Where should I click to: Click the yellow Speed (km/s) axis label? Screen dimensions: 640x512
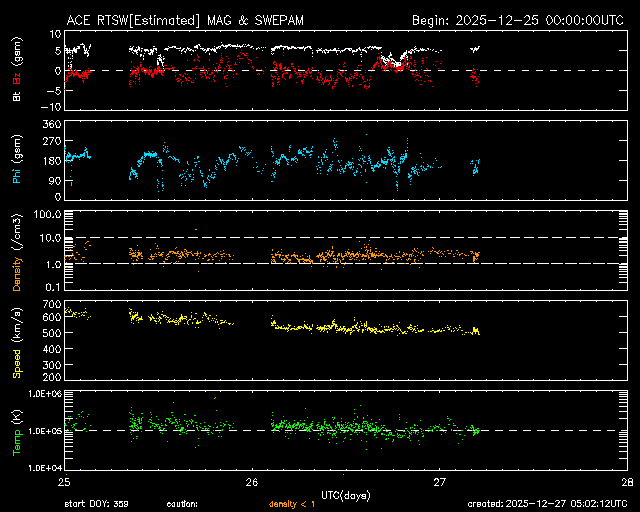click(x=17, y=341)
